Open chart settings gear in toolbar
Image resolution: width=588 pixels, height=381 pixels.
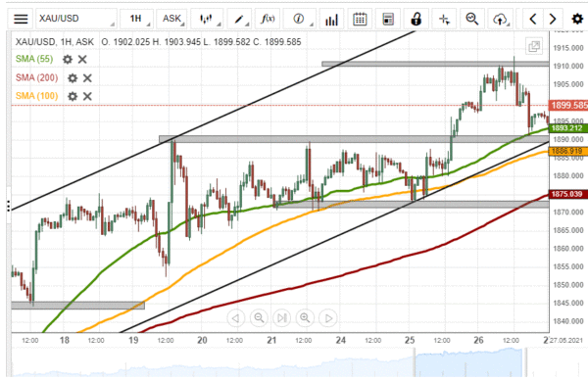(x=577, y=19)
